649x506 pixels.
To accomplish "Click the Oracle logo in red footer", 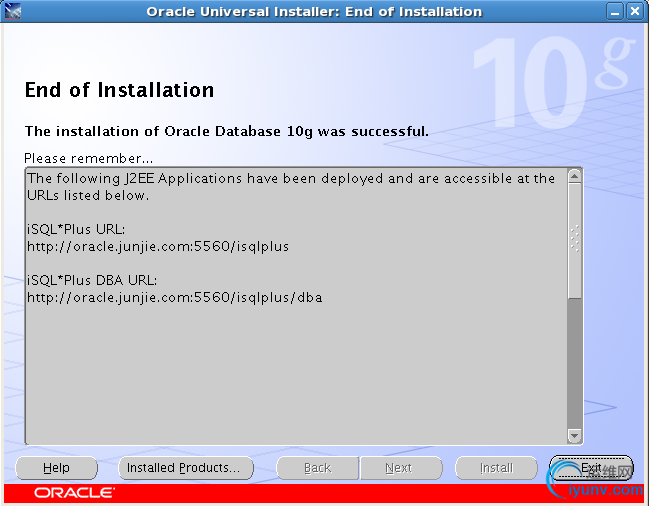I will tap(74, 493).
